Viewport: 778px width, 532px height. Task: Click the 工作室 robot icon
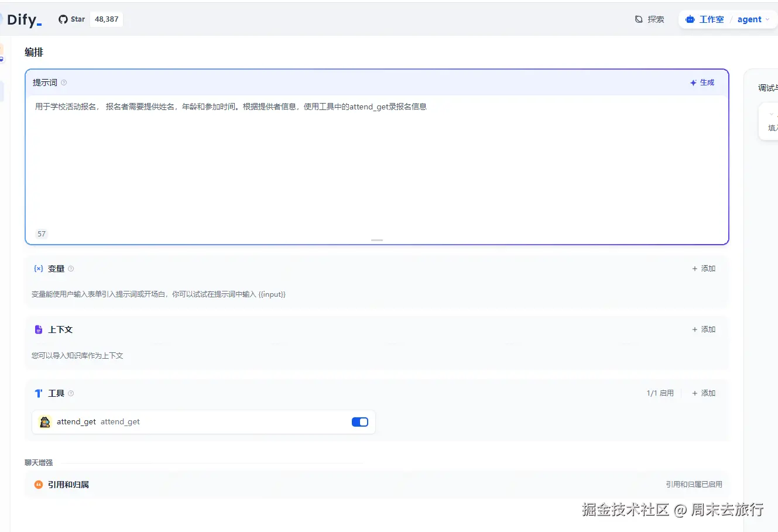[690, 19]
